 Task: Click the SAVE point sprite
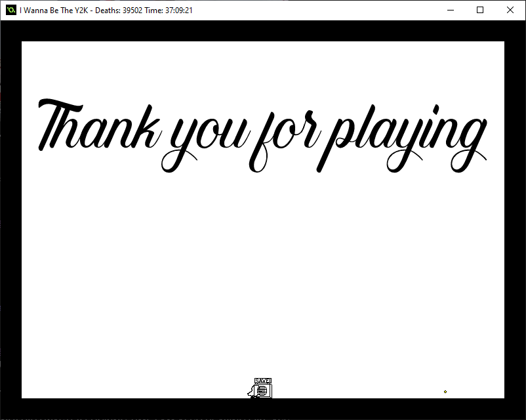[x=263, y=388]
